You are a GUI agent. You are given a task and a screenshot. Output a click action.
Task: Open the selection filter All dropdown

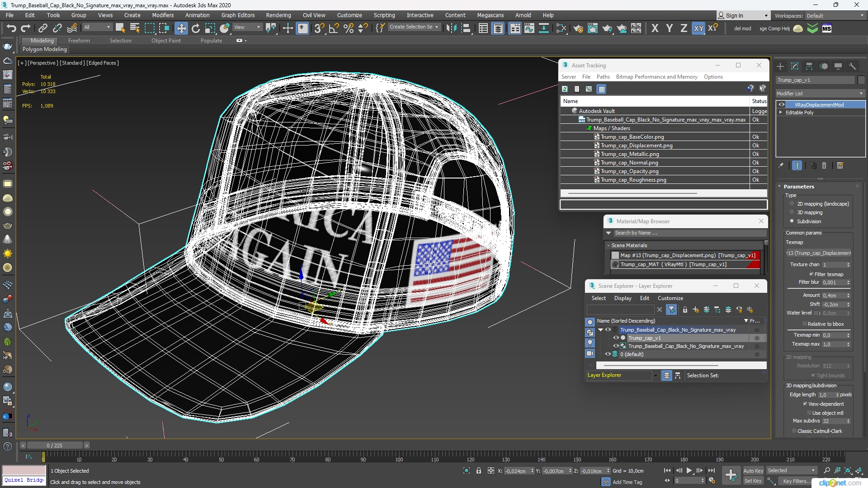pos(97,27)
